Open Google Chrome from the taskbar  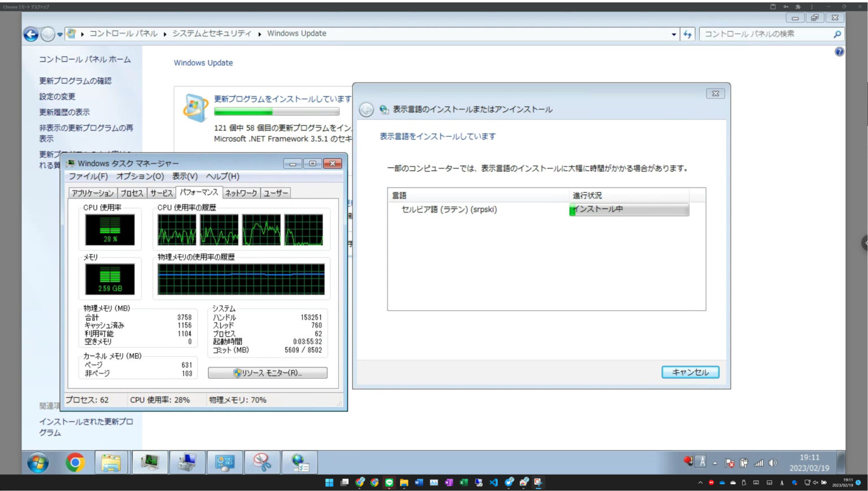pos(75,462)
